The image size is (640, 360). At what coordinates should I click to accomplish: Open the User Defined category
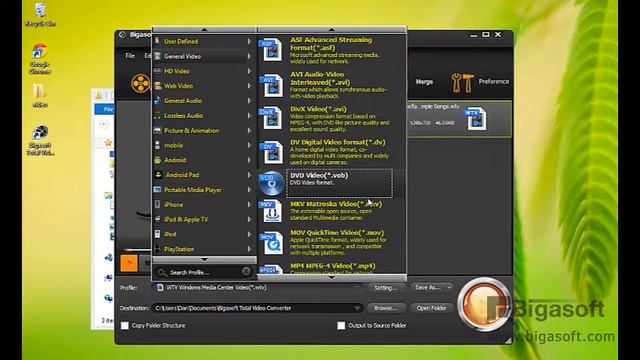pyautogui.click(x=204, y=41)
